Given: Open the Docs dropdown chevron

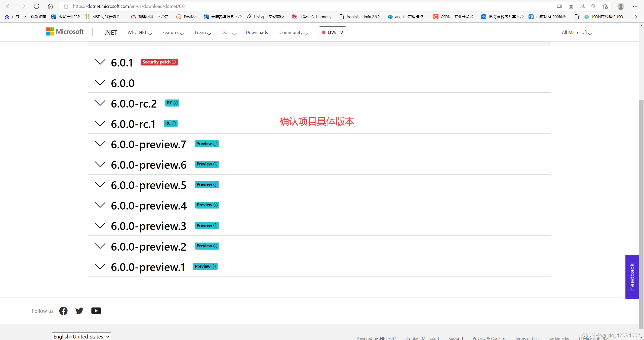Looking at the screenshot, I should click(x=234, y=34).
